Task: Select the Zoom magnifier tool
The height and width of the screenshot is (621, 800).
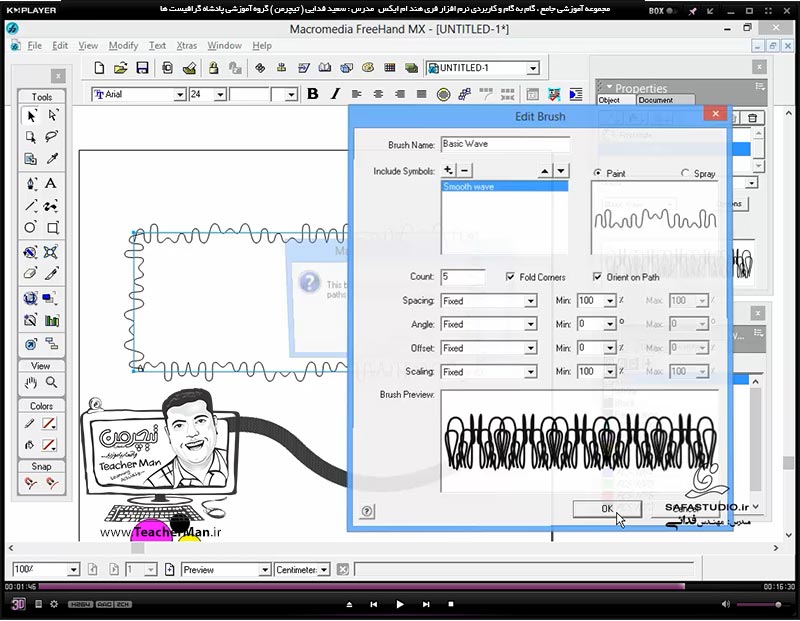Action: [x=52, y=382]
